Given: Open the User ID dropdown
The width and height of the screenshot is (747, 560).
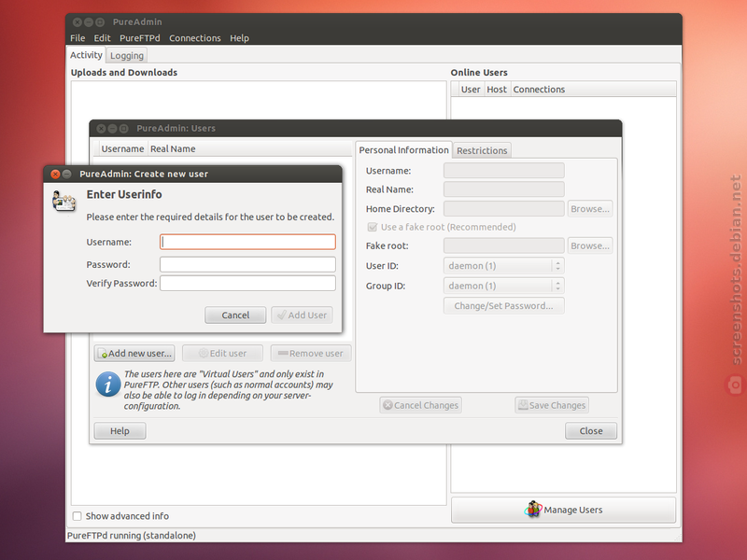Looking at the screenshot, I should [503, 266].
